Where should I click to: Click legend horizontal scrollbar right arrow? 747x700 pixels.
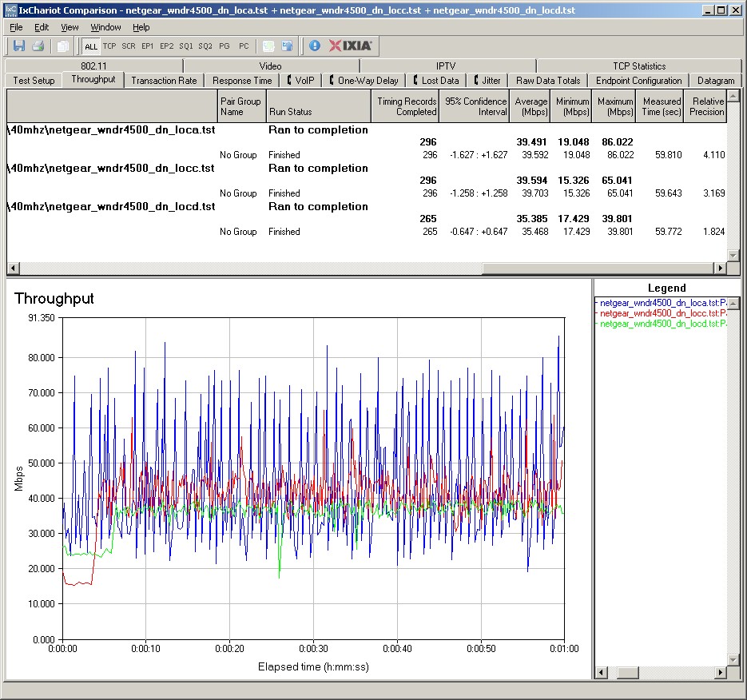pos(721,672)
